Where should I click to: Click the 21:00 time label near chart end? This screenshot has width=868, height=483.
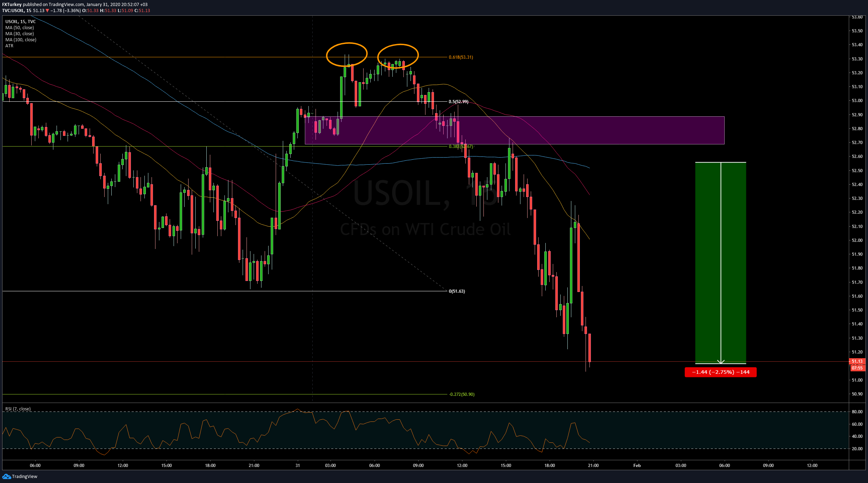tap(593, 466)
